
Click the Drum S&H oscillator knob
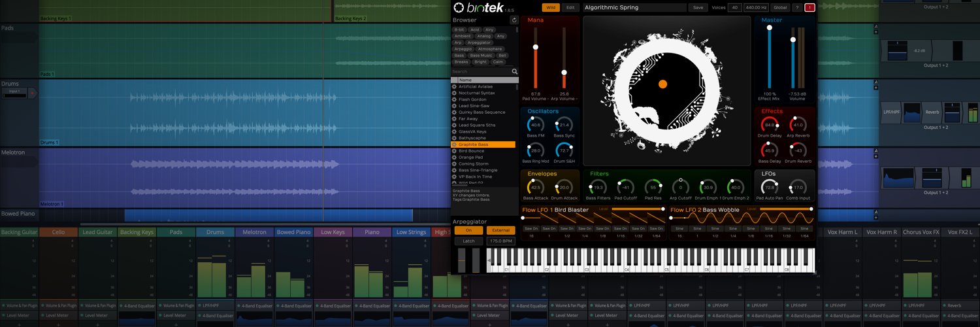[564, 150]
